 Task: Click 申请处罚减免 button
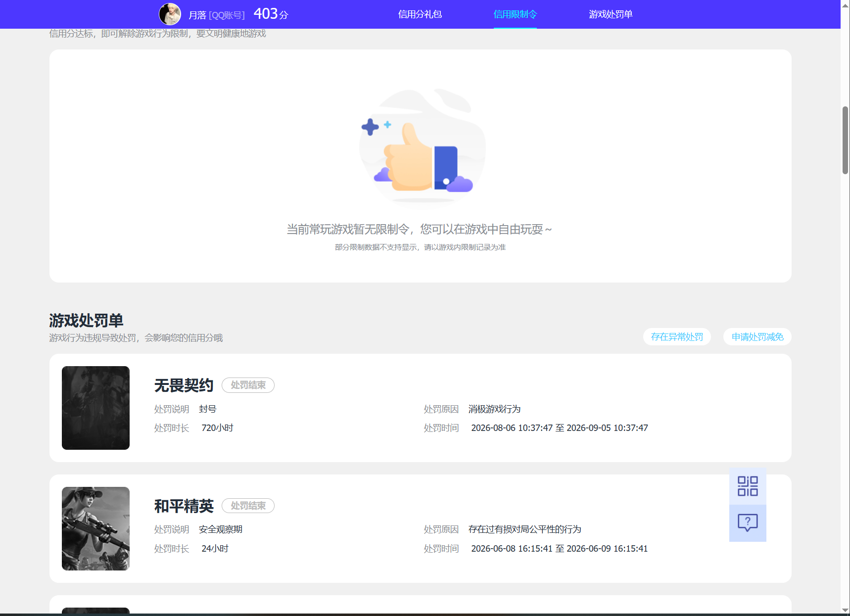(x=757, y=337)
